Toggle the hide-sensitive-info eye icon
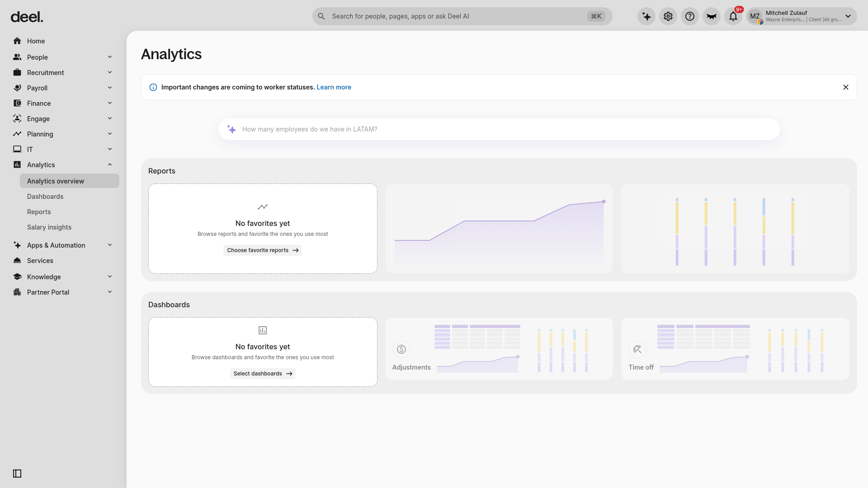 712,16
